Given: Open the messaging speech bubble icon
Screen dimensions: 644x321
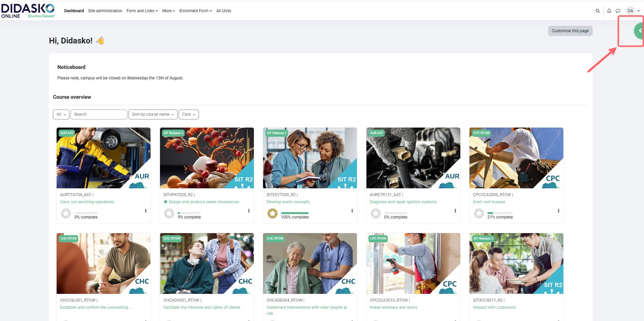Looking at the screenshot, I should coord(618,11).
